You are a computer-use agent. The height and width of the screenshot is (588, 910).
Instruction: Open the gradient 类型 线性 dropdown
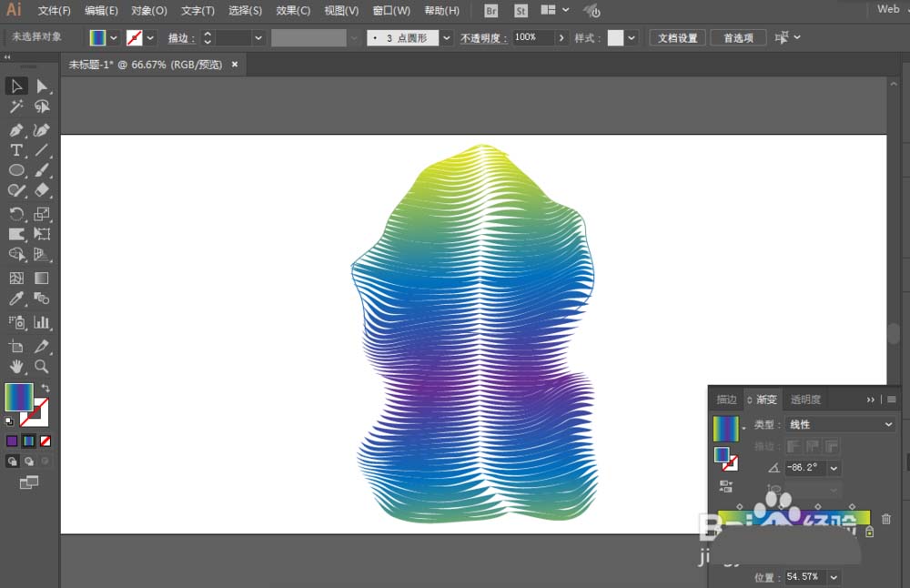[840, 424]
